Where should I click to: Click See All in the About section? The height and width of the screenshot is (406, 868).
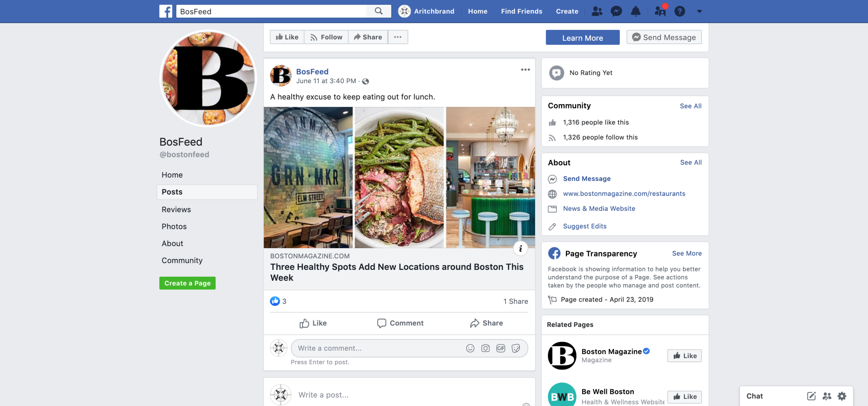coord(691,162)
